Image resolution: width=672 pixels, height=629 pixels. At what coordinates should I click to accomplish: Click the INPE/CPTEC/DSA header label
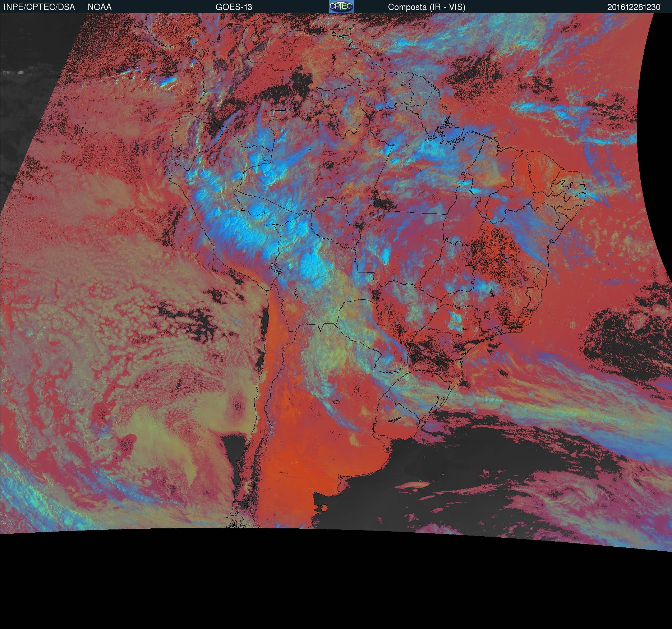pos(39,7)
